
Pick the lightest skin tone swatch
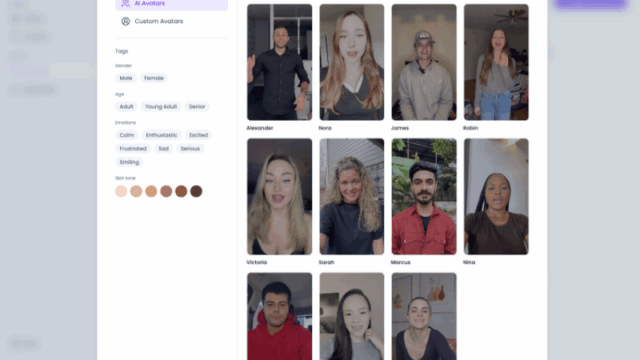pyautogui.click(x=121, y=191)
